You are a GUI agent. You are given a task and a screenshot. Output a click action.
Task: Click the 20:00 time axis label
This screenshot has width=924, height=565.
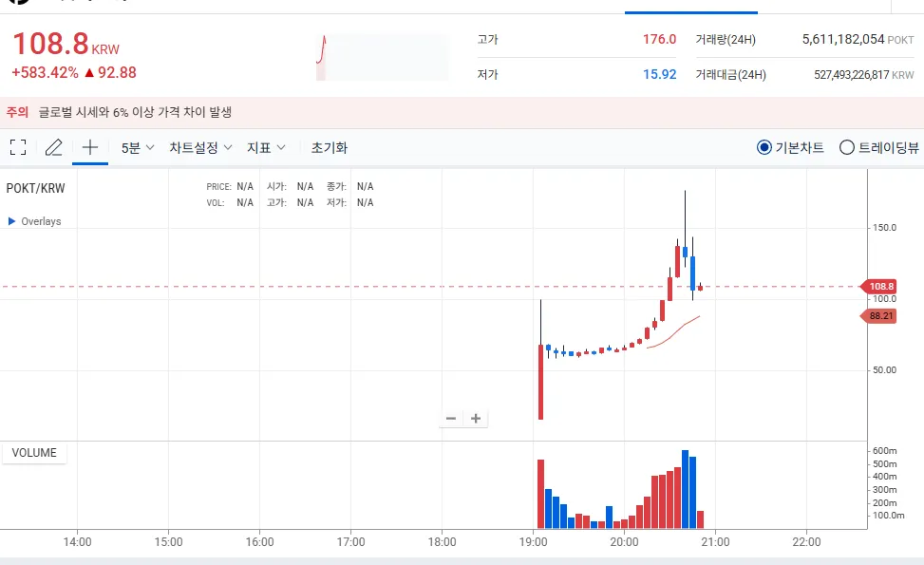tap(624, 542)
